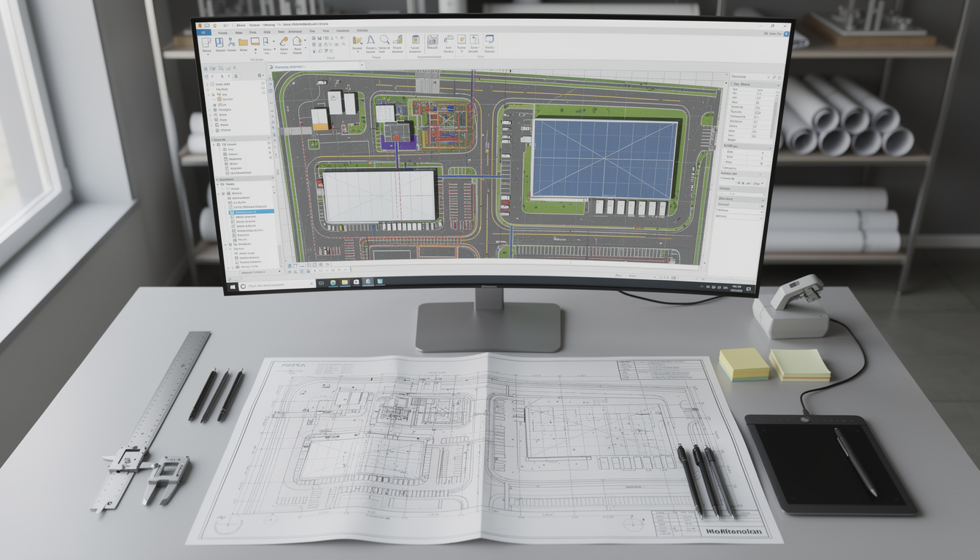Open the dropdown arrow next to the drawing document tab
The height and width of the screenshot is (560, 980).
point(362,65)
